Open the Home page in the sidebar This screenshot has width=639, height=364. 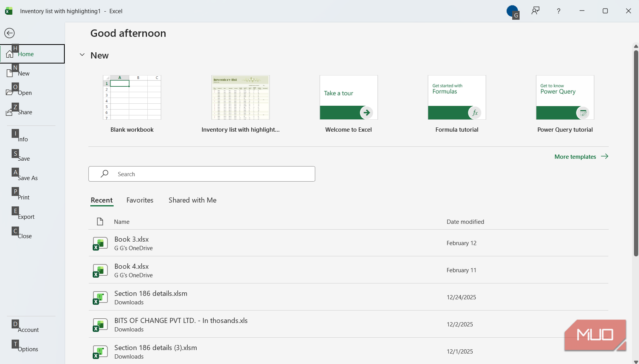pos(33,54)
